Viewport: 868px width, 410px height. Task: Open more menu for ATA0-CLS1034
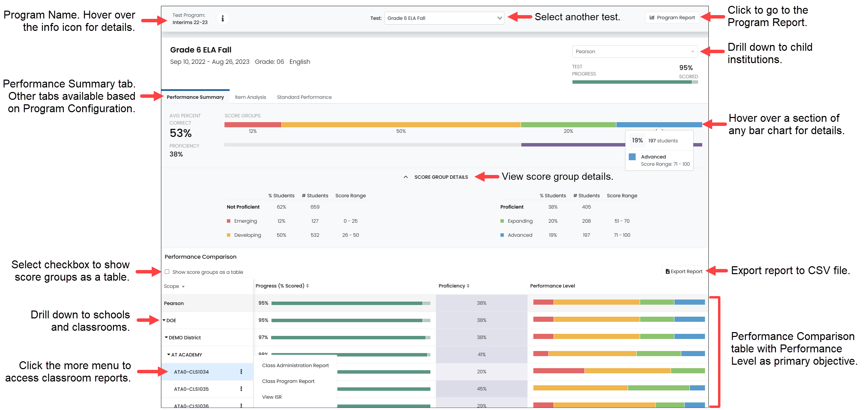[x=241, y=372]
